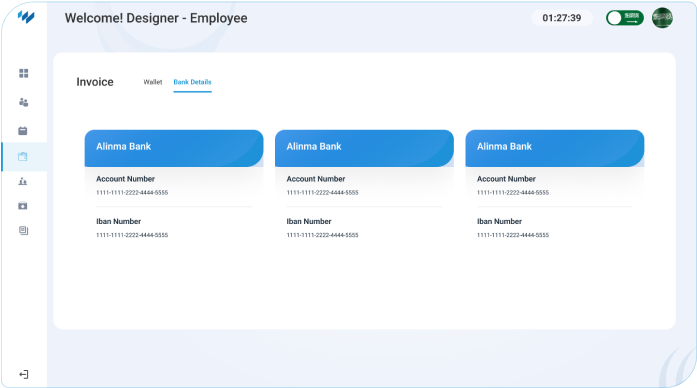
Task: Open the documents list sidebar icon
Action: (24, 231)
